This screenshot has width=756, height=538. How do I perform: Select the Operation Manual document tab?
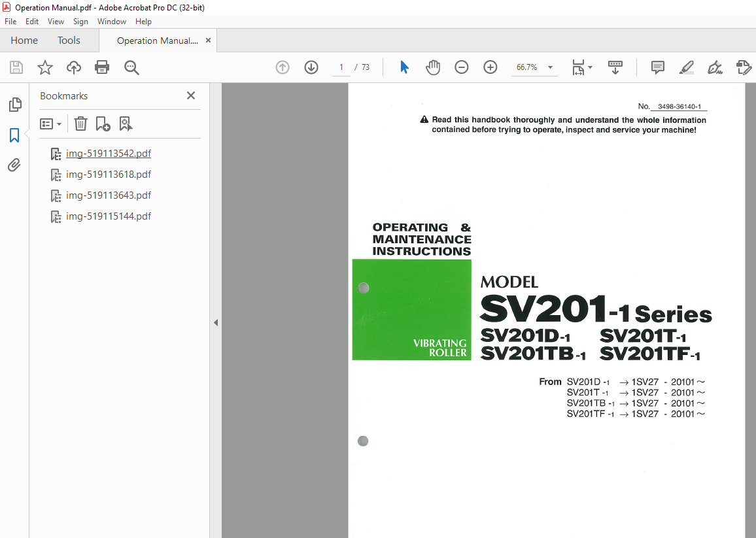[157, 41]
